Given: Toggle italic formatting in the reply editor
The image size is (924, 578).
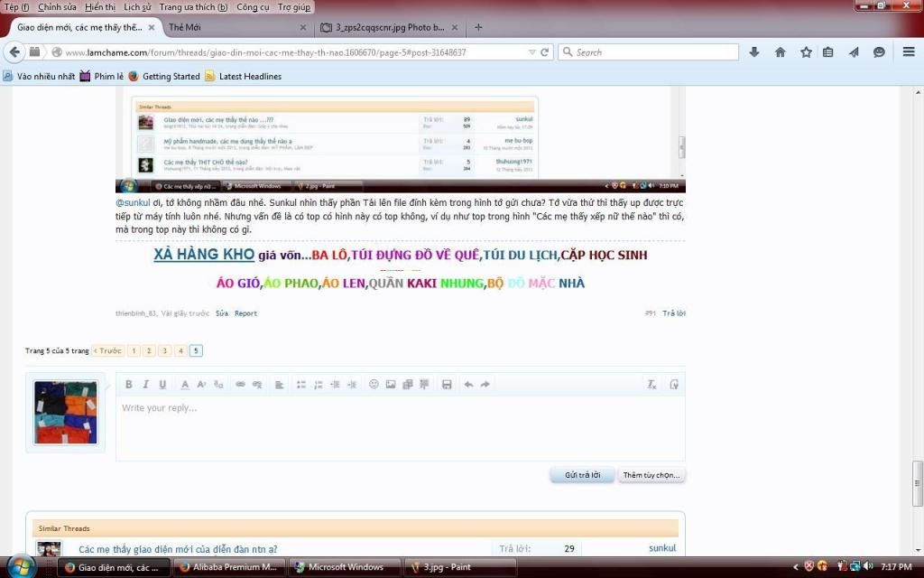Looking at the screenshot, I should 146,385.
